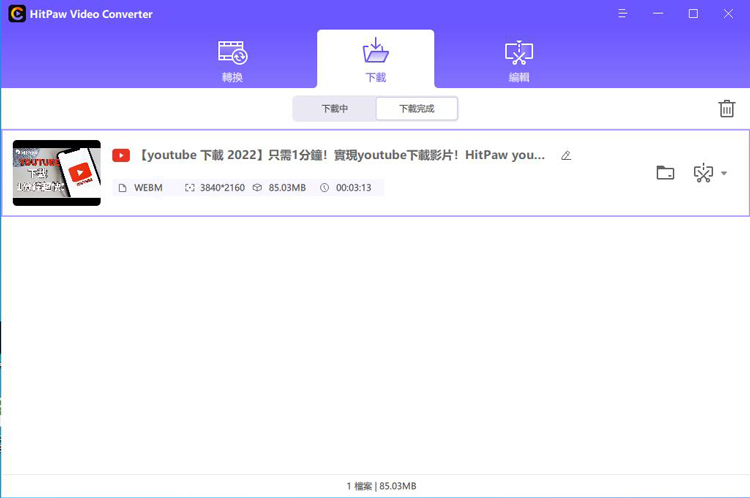The height and width of the screenshot is (498, 750).
Task: Select the 下載完成 completed tab
Action: point(417,109)
